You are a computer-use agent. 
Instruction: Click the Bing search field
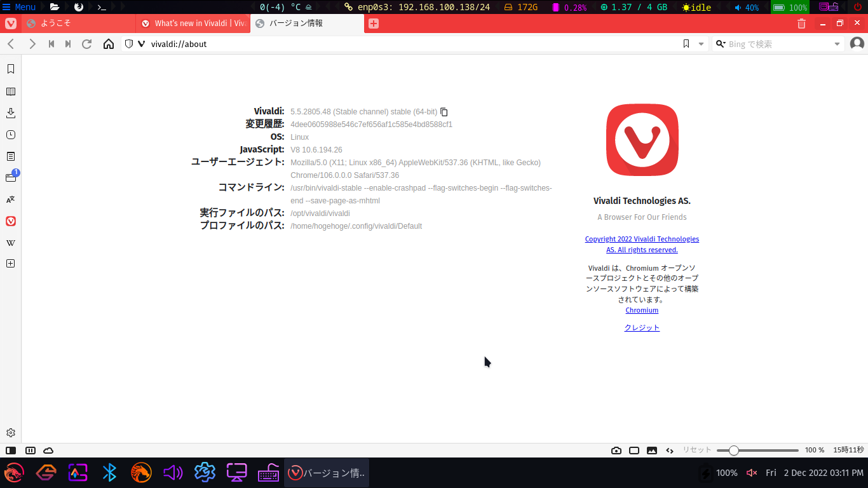(779, 44)
